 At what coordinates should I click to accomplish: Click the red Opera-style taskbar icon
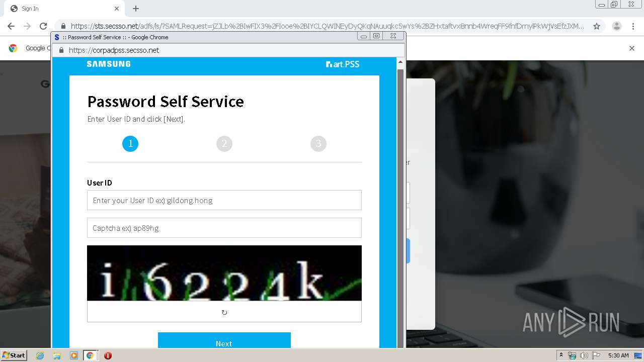tap(108, 355)
